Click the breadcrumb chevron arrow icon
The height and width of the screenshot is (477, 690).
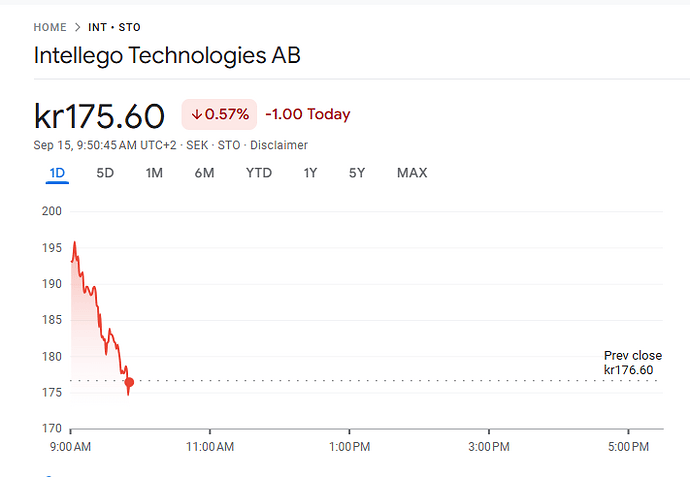pos(77,27)
